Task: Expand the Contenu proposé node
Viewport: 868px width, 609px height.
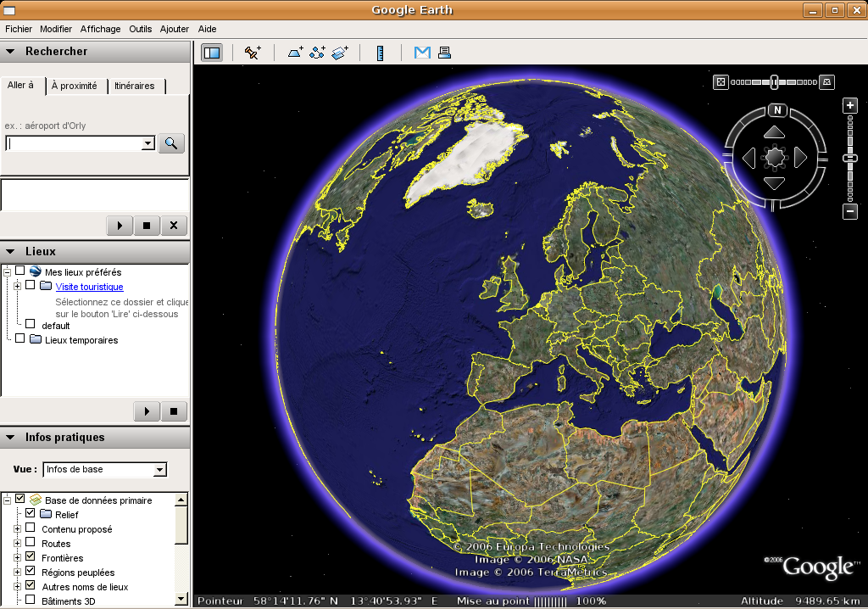Action: click(18, 528)
